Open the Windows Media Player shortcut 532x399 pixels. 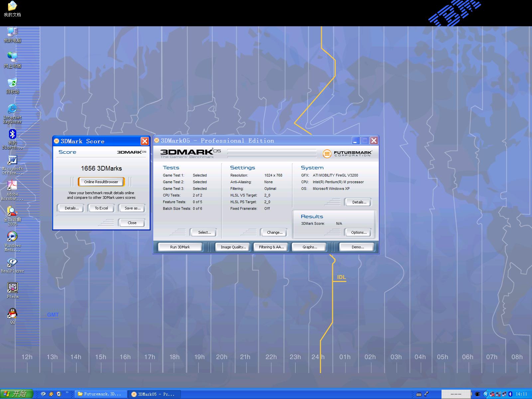[x=12, y=237]
